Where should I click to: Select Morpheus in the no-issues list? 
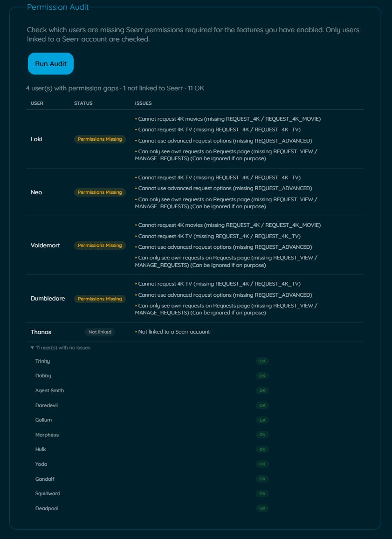(47, 435)
